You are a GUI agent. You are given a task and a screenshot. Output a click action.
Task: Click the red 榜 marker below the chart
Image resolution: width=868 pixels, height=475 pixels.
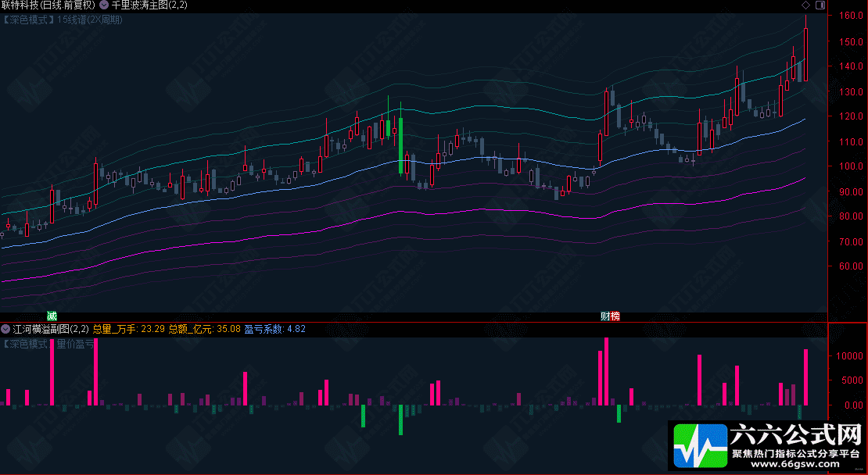pyautogui.click(x=615, y=316)
